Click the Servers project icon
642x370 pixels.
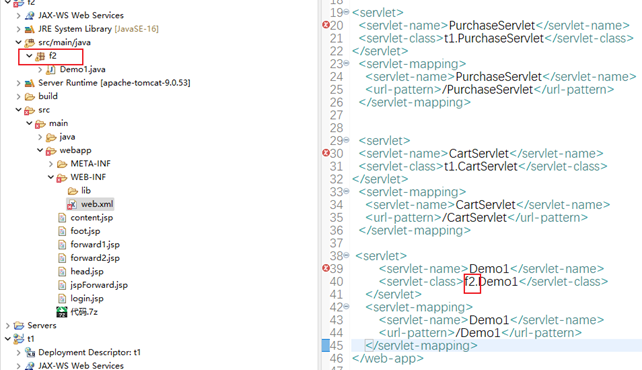[x=19, y=326]
